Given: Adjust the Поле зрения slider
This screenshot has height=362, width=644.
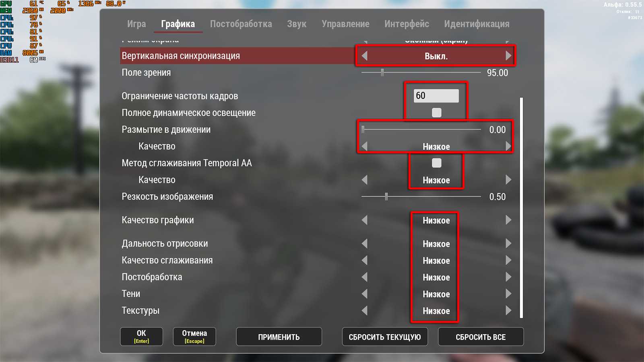Looking at the screenshot, I should coord(421,72).
